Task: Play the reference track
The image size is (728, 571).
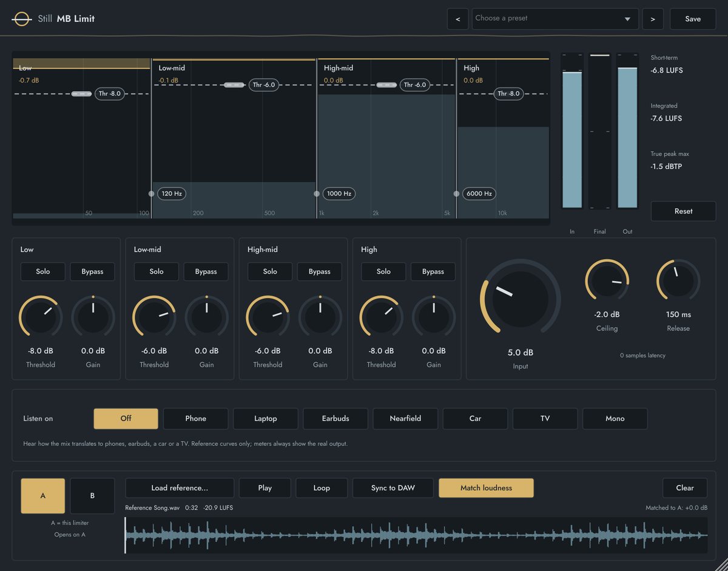Action: point(265,488)
